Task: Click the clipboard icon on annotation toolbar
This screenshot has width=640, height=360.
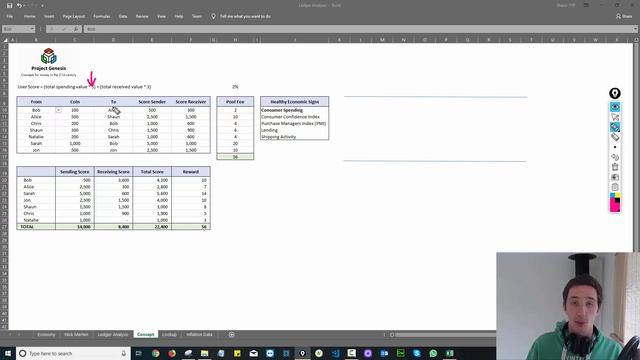Action: pos(615,187)
